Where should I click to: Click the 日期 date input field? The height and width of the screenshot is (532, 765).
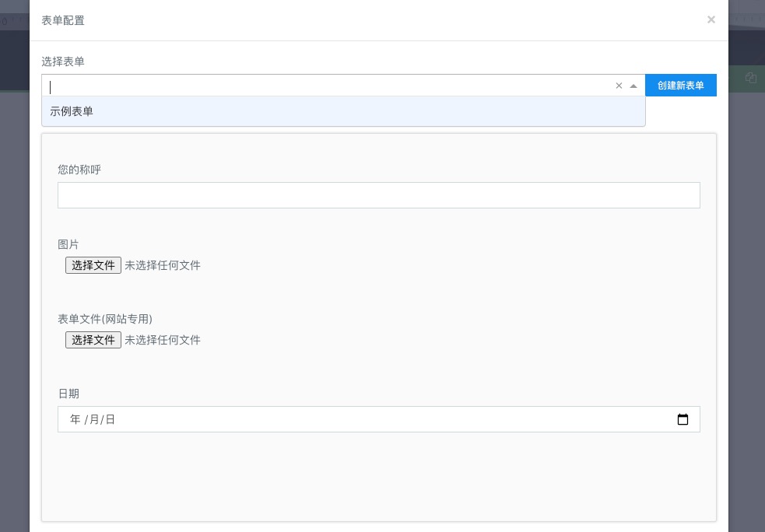pyautogui.click(x=378, y=419)
